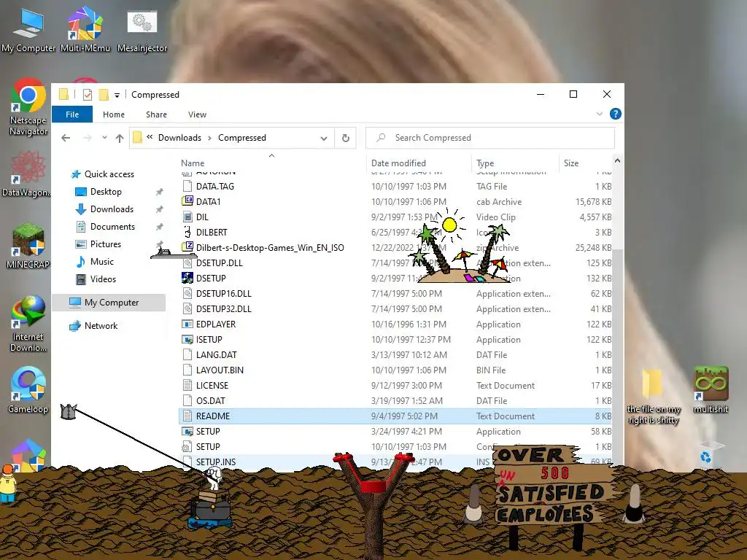This screenshot has width=747, height=560.
Task: Open Music in the navigation pane
Action: click(102, 262)
